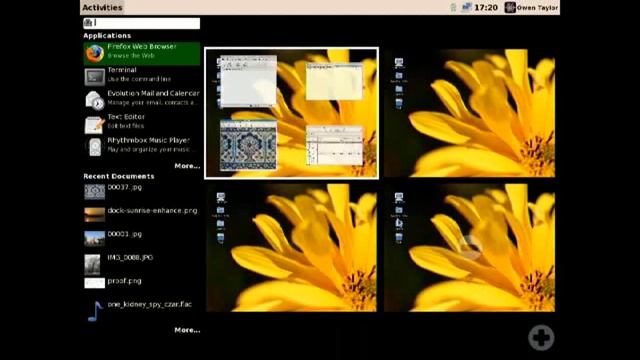
Task: Open dock-sunrise-enhance.png thumbnail
Action: pyautogui.click(x=95, y=215)
